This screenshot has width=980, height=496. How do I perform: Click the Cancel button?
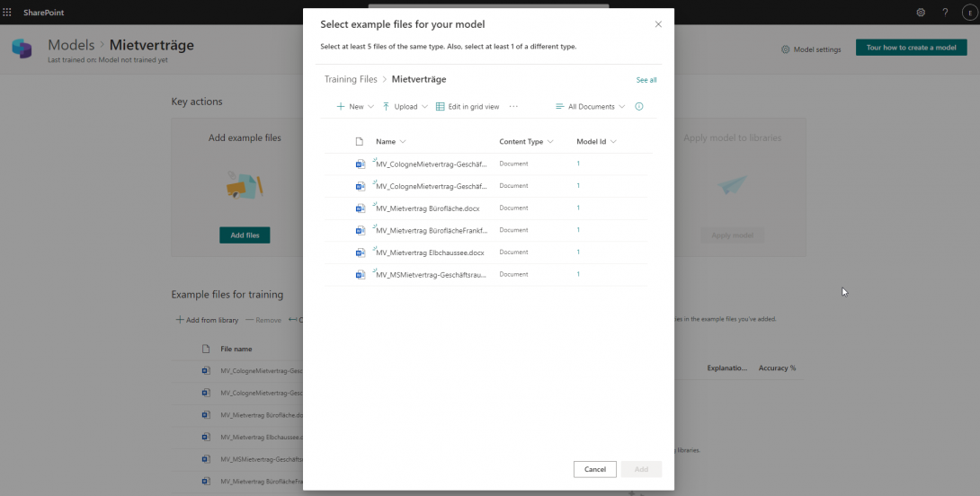pyautogui.click(x=595, y=469)
